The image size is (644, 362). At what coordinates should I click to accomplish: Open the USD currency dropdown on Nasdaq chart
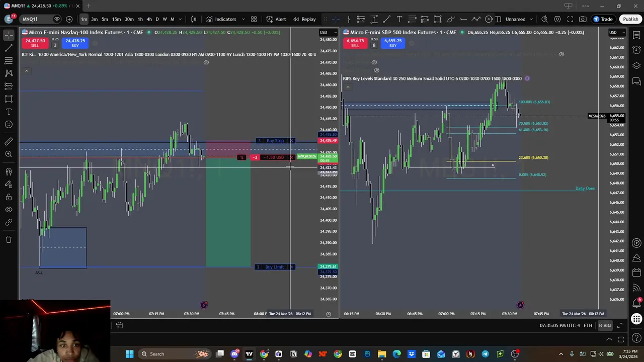[328, 33]
